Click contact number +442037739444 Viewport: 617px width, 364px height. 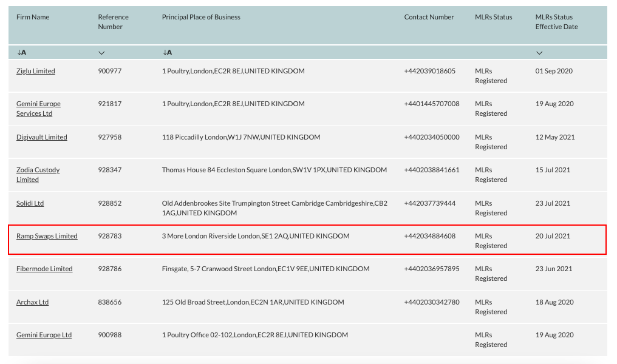click(x=430, y=203)
